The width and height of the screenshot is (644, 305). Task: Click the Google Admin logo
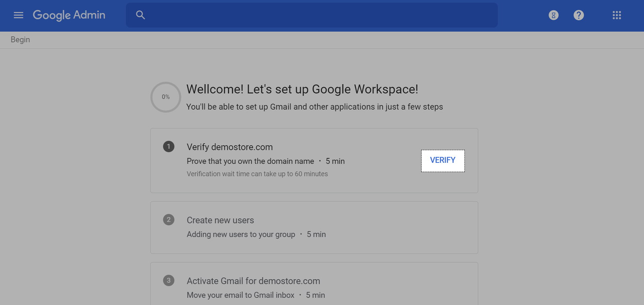69,15
